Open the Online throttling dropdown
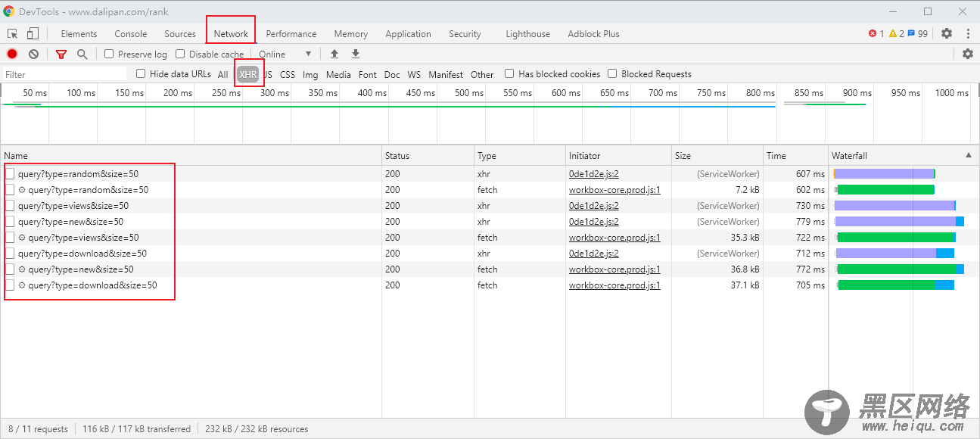This screenshot has height=439, width=980. [285, 54]
